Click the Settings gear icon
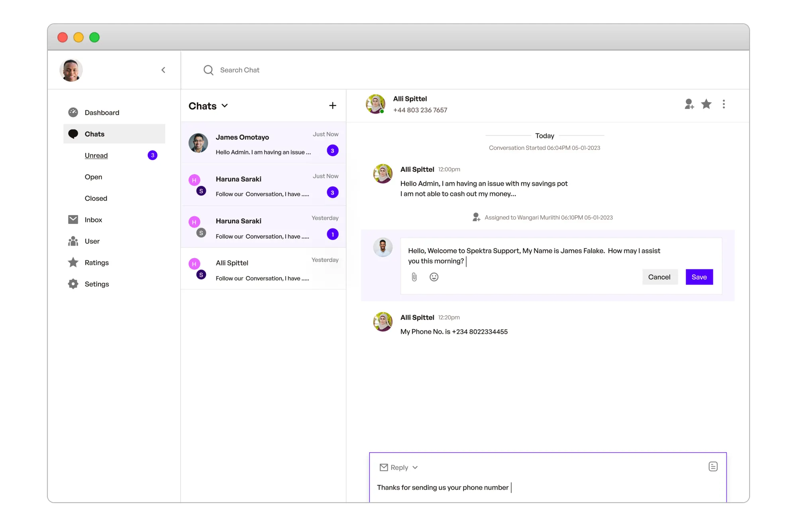 coord(73,284)
